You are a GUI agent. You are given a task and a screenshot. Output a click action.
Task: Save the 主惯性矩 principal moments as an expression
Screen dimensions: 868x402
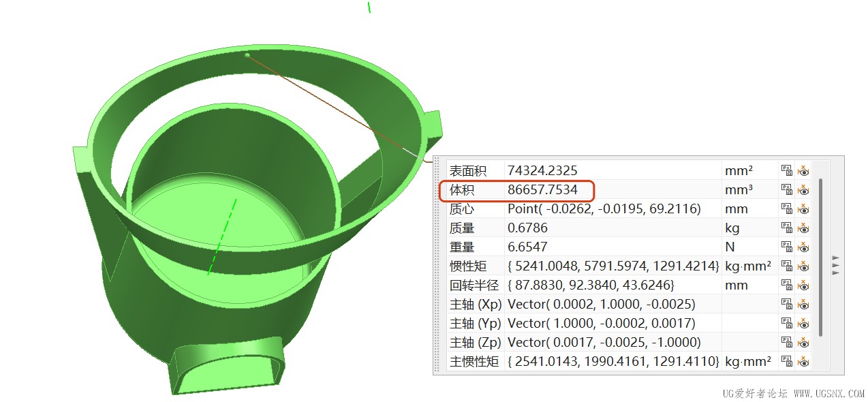pos(786,361)
